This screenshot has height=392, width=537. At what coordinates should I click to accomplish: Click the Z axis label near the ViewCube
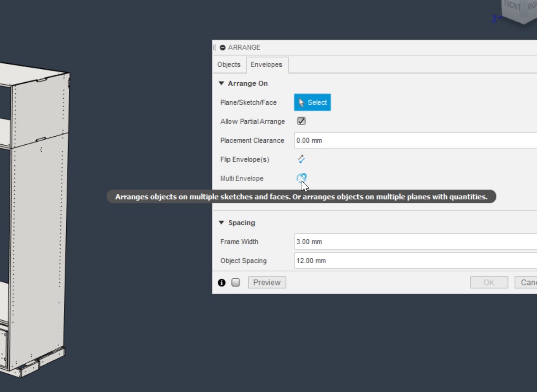[494, 19]
